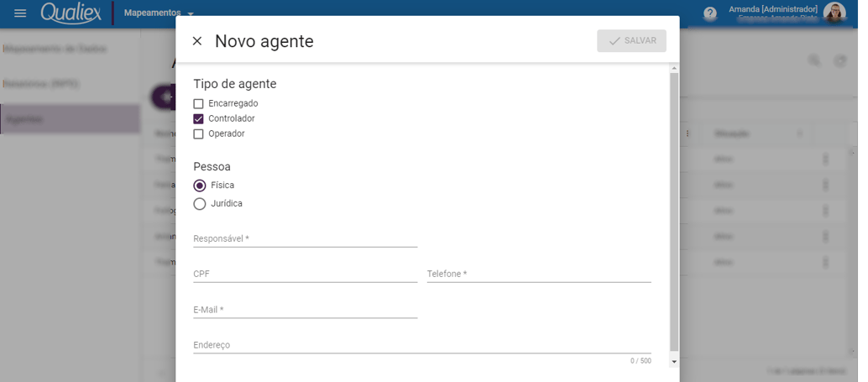Click the blurred search magnifier icon
This screenshot has width=868, height=382.
pos(814,61)
